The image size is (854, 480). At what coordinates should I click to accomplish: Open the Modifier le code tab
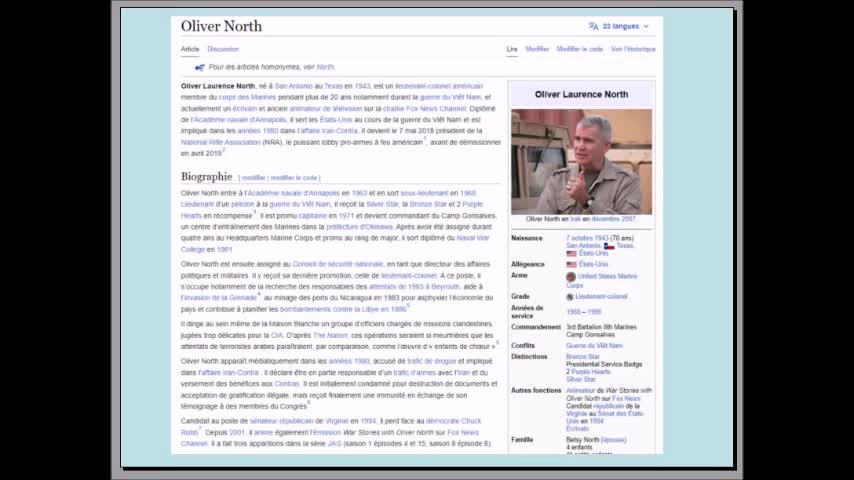point(580,49)
